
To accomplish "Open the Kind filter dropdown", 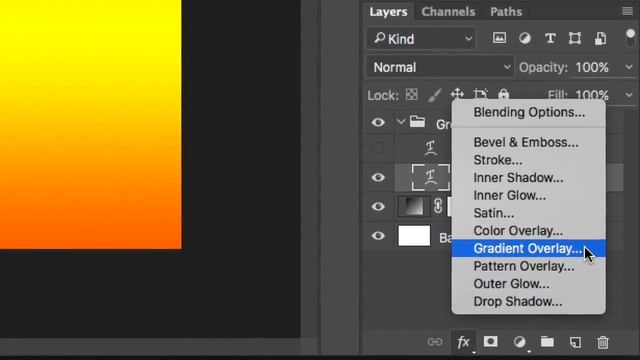I will [421, 39].
